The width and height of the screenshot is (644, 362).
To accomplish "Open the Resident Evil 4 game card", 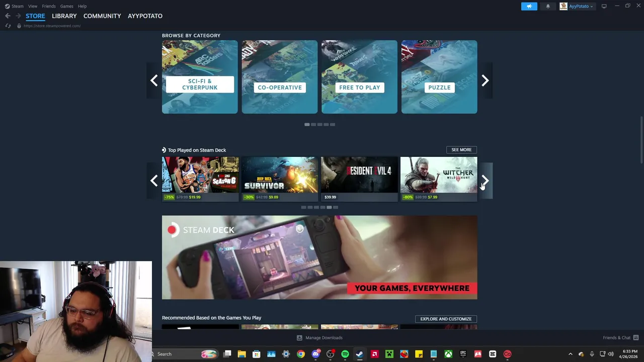I will pos(359,179).
